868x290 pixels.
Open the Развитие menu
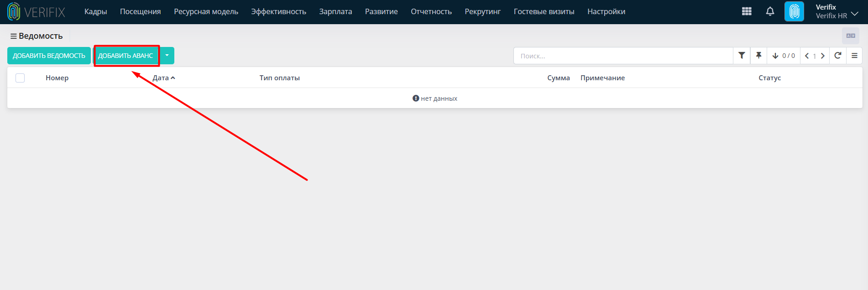(x=382, y=11)
